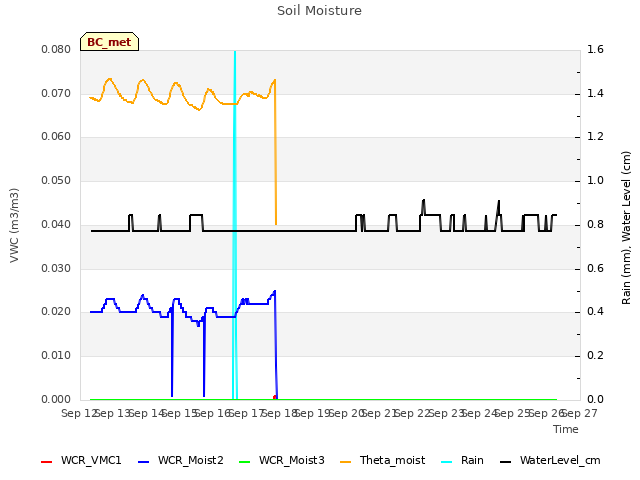Click the orange Theta_moist vertical drop line
640x480 pixels.
click(276, 152)
